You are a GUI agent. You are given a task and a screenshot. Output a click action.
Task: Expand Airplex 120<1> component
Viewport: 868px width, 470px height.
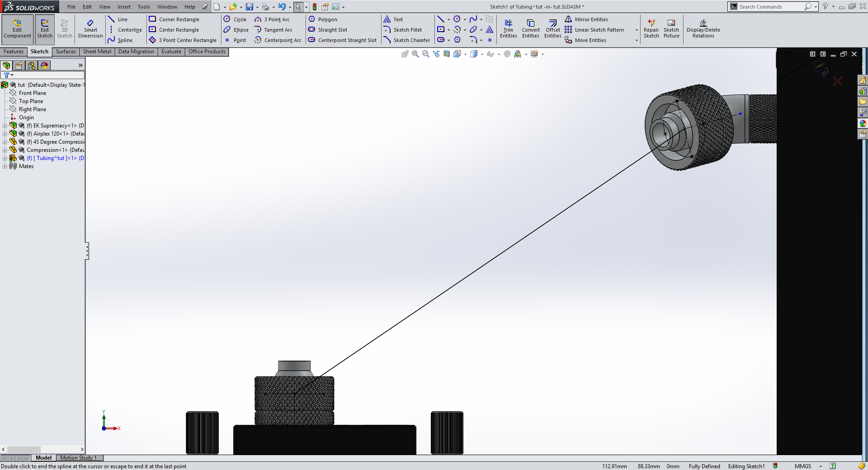5,134
